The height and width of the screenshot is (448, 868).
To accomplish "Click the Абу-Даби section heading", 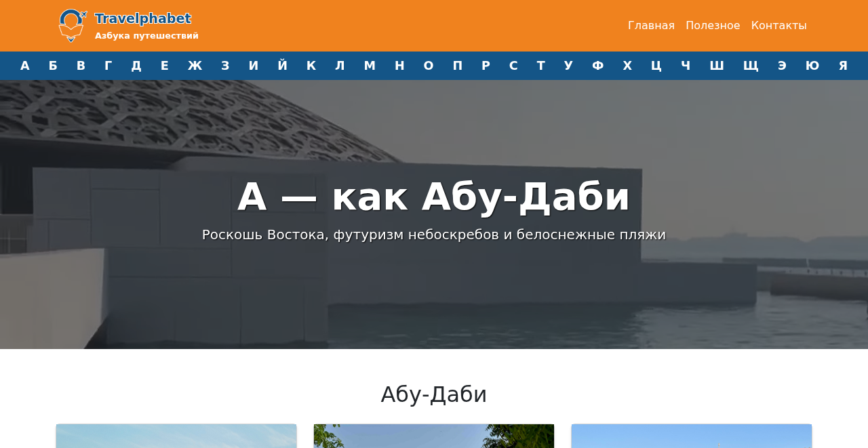I will [433, 393].
